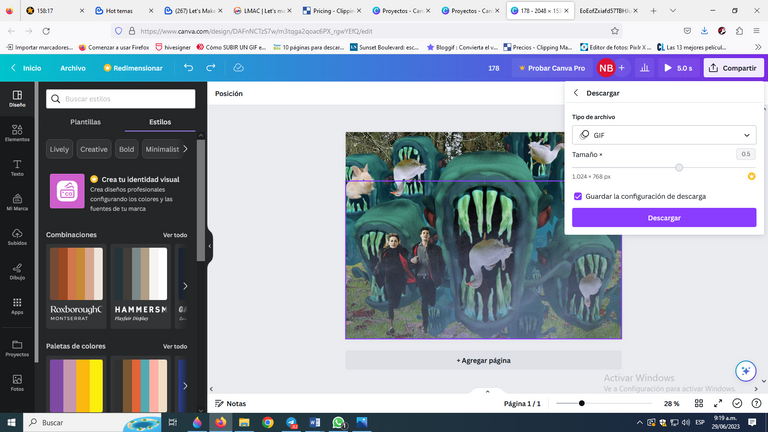The height and width of the screenshot is (432, 768).
Task: Open the help question mark
Action: click(756, 403)
